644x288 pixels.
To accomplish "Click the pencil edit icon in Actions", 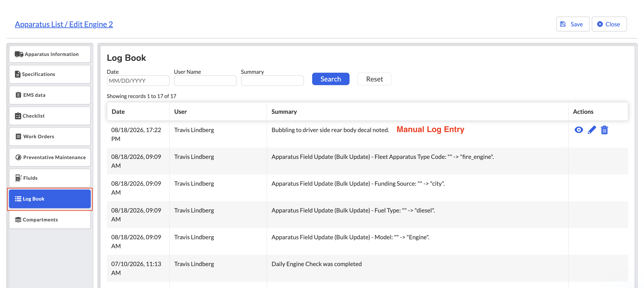I will 591,130.
